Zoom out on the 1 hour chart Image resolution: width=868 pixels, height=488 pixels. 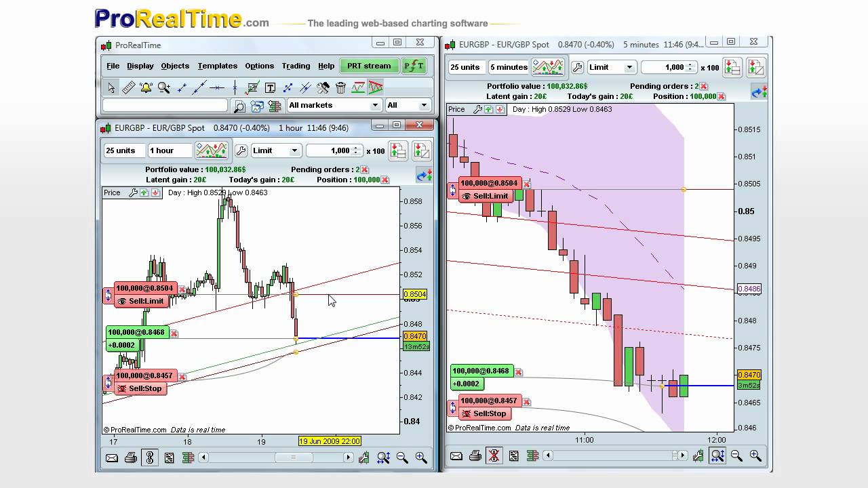(x=402, y=457)
